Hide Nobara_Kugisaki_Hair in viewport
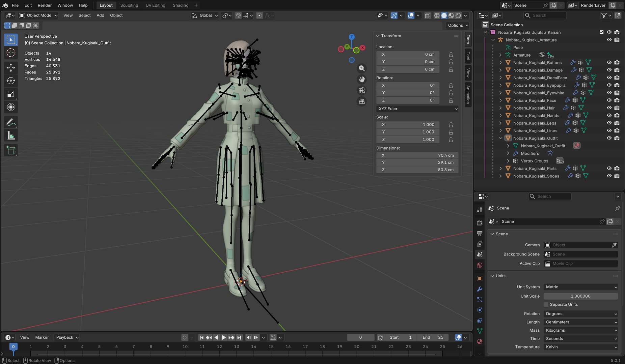 (x=609, y=108)
